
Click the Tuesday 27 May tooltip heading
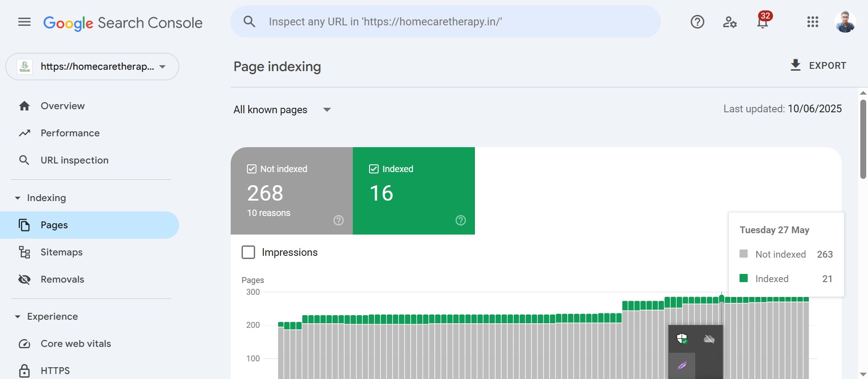click(774, 230)
